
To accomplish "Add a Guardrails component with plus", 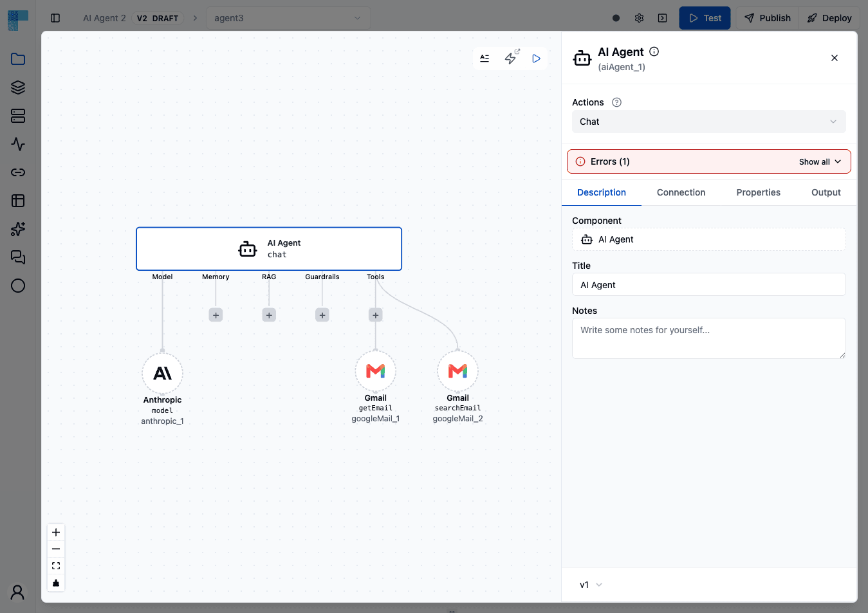I will (x=322, y=315).
